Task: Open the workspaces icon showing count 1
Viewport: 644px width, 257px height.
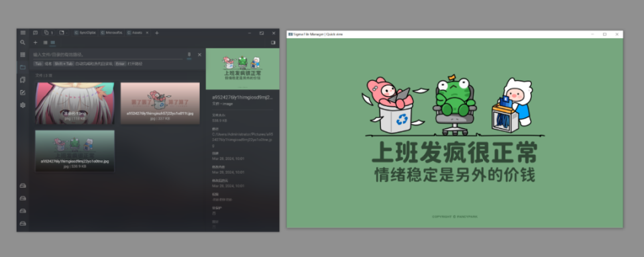Action: (x=49, y=33)
